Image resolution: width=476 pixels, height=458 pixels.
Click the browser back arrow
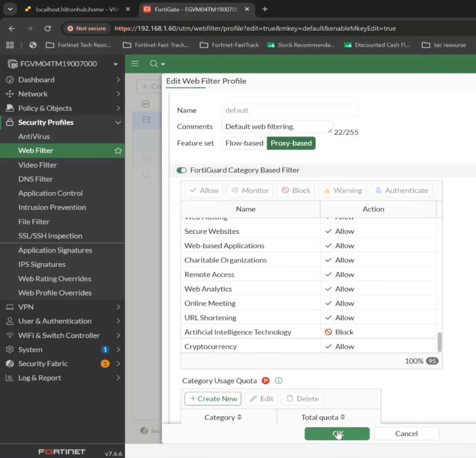pyautogui.click(x=12, y=28)
